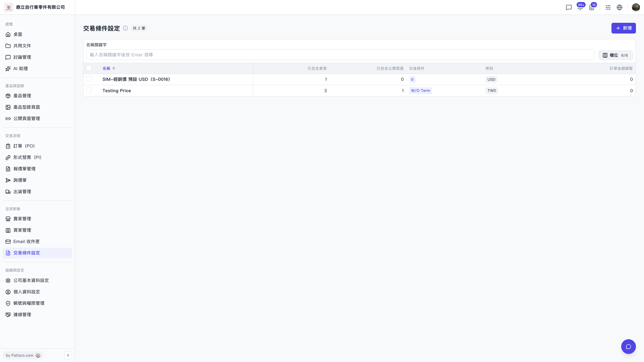Click the company logo icon 鼎立自行車零件

9,7
